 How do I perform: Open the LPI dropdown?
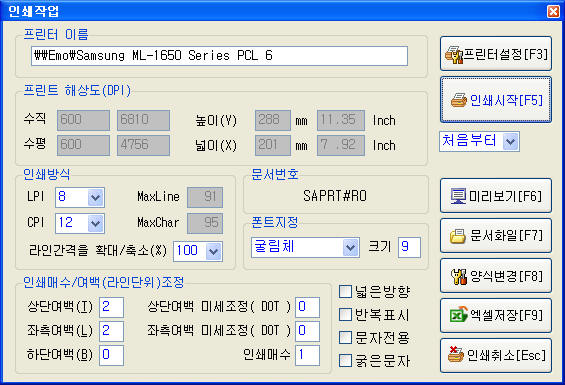click(95, 197)
